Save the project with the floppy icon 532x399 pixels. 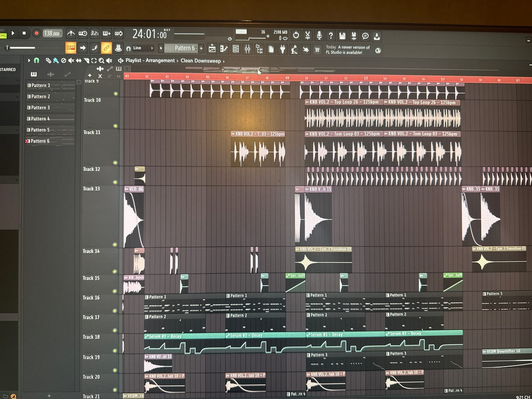coord(342,36)
